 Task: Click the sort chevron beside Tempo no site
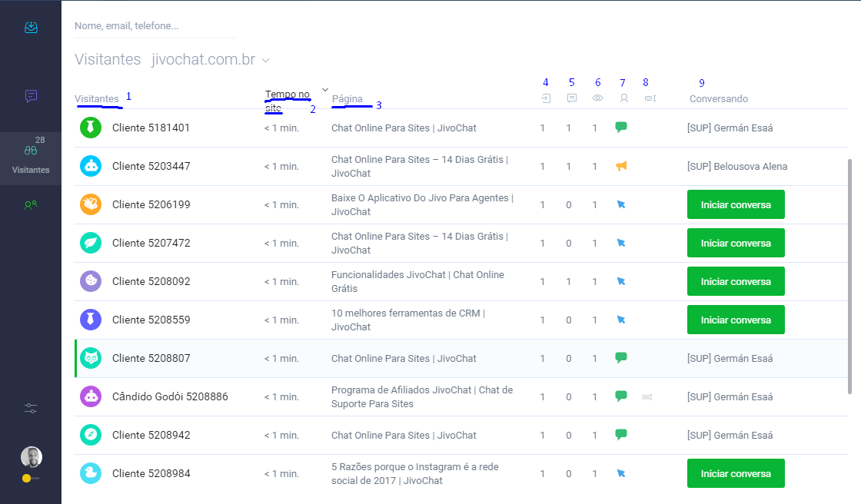click(x=325, y=90)
